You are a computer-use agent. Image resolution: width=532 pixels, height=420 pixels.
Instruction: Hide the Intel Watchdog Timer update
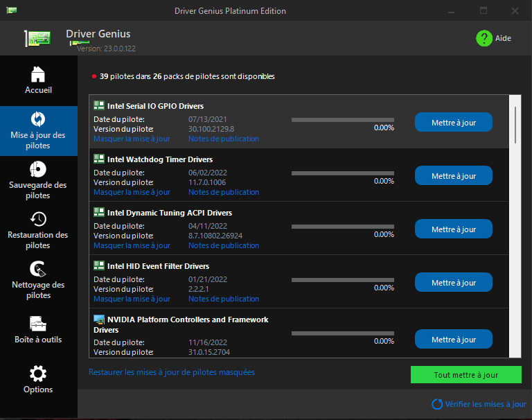(x=132, y=192)
